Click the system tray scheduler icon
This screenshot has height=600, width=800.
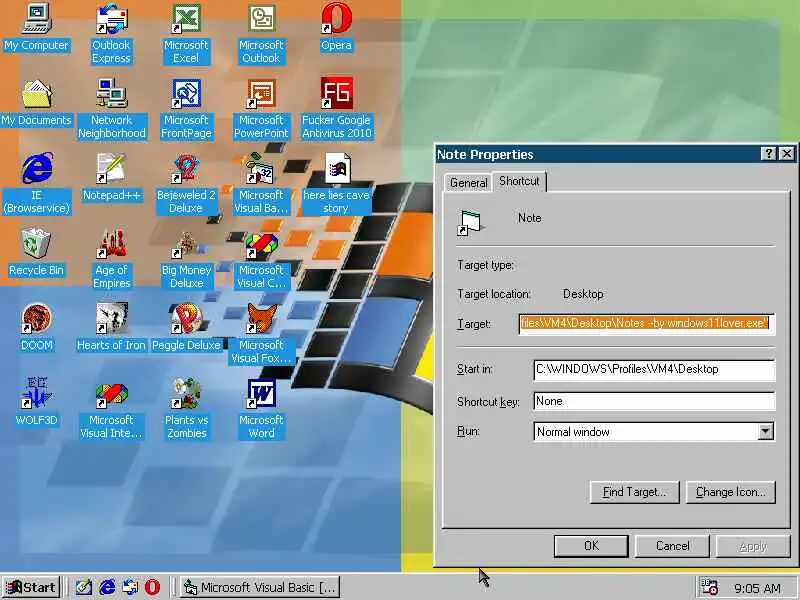click(x=709, y=587)
